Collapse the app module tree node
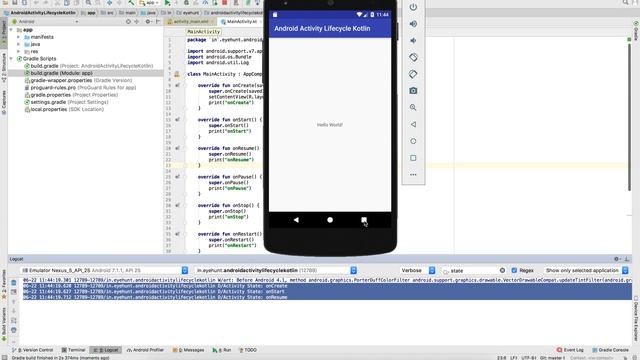This screenshot has height=360, width=640. [x=11, y=30]
